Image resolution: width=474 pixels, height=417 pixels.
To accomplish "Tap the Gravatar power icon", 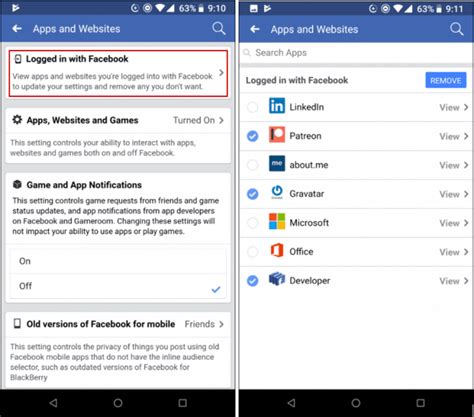I will [277, 192].
